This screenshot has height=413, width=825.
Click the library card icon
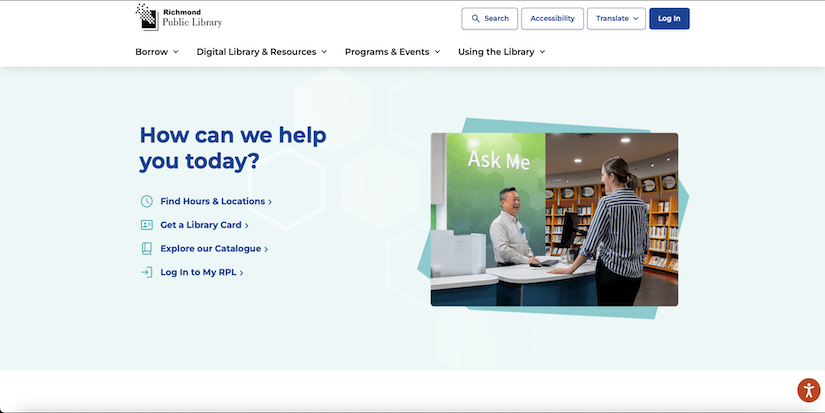click(x=147, y=225)
